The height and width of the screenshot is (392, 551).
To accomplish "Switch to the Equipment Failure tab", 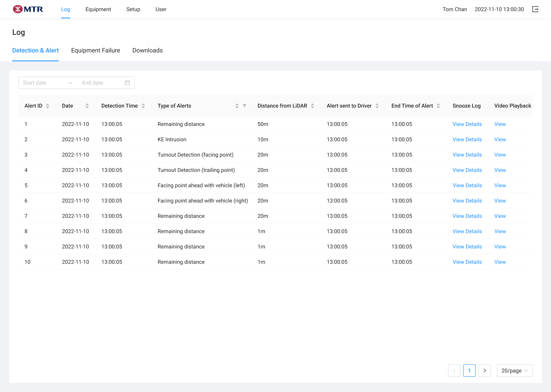I will click(95, 50).
